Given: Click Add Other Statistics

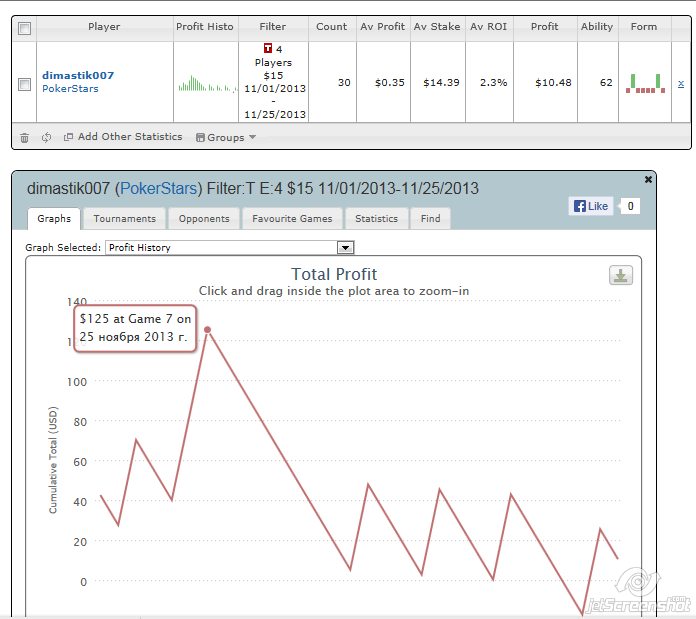Looking at the screenshot, I should (x=123, y=137).
